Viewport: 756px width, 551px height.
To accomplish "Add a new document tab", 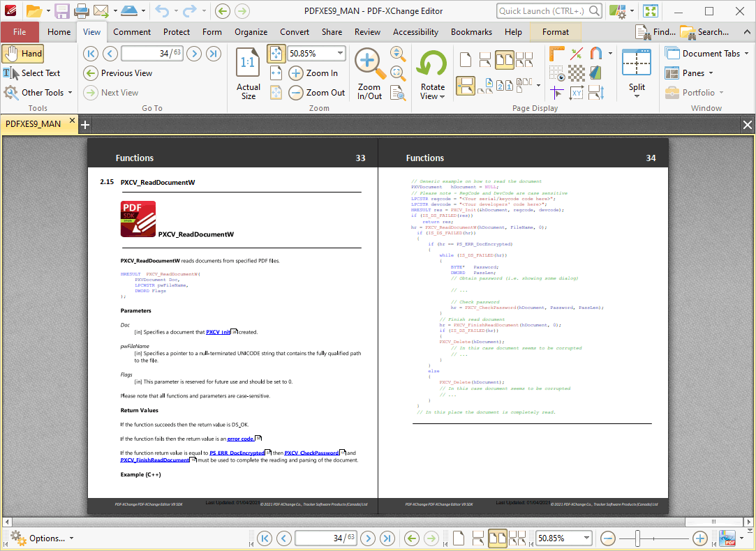I will tap(85, 125).
